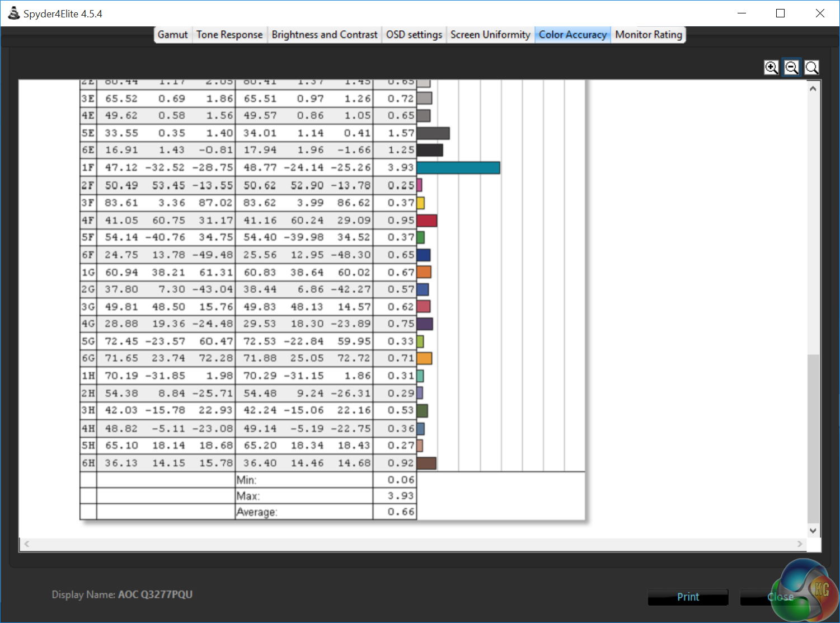Switch to the Gamut tab
Image resolution: width=840 pixels, height=623 pixels.
point(172,35)
